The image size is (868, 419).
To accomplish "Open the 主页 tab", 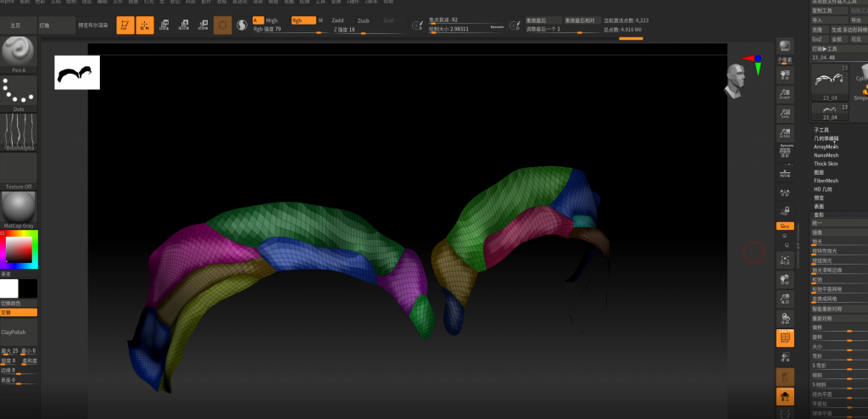I will point(15,25).
